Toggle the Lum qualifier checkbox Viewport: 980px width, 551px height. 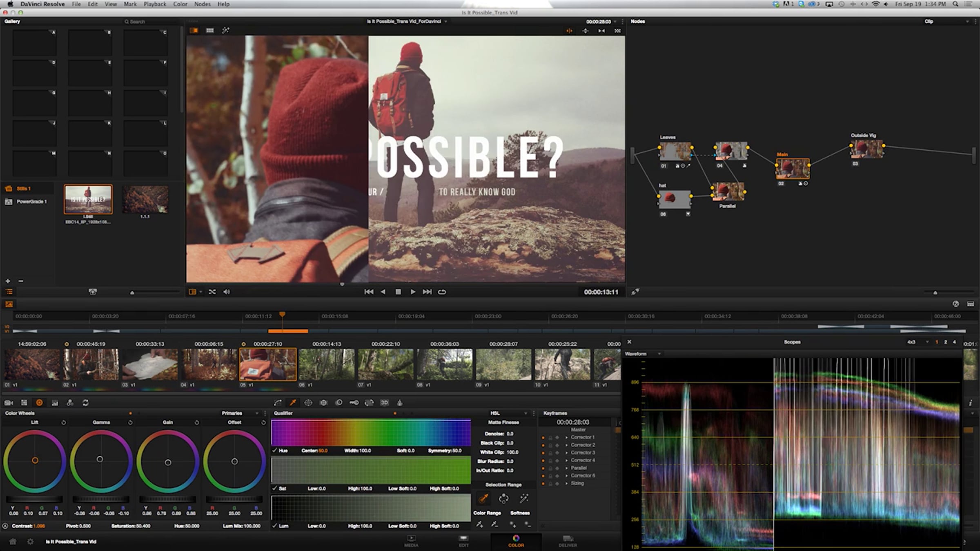pos(275,526)
